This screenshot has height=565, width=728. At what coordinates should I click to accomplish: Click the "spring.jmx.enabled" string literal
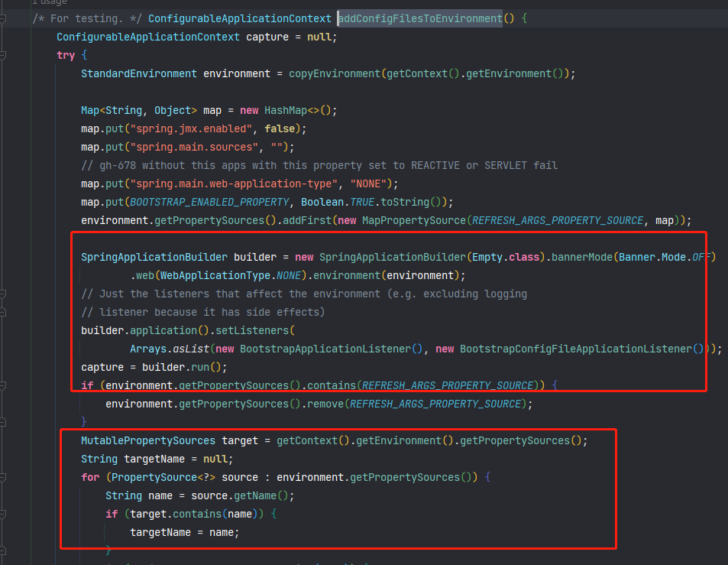click(x=191, y=128)
